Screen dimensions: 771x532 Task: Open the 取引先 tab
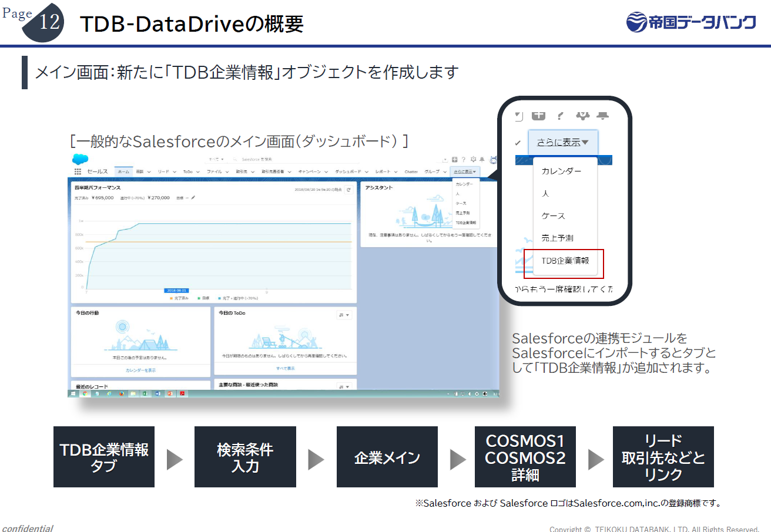coord(241,172)
